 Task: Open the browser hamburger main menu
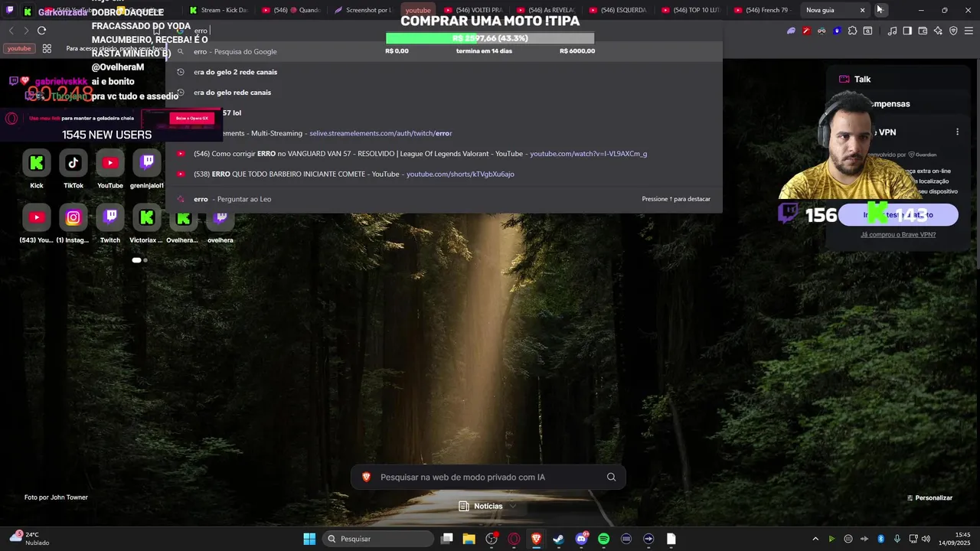click(969, 31)
